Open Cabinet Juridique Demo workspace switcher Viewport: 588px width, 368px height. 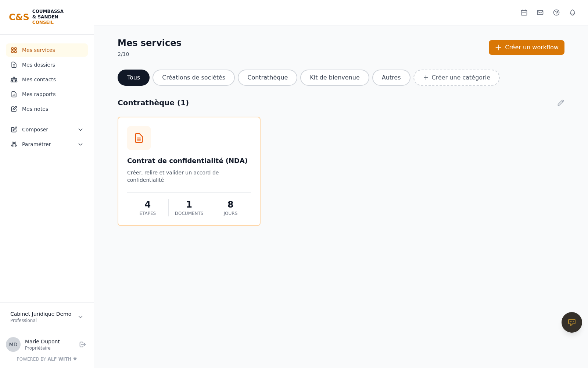47,317
